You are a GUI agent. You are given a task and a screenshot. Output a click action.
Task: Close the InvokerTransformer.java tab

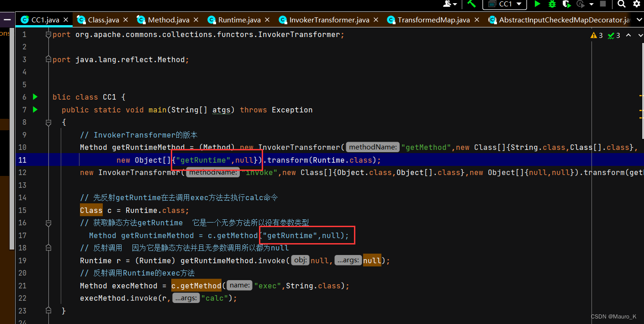click(376, 20)
